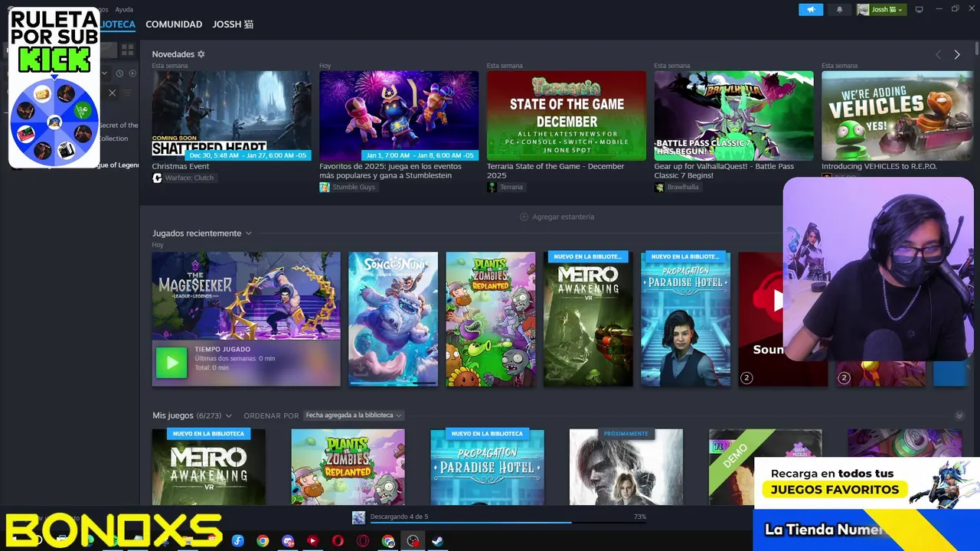Open Gear up for ValhallaQuest news
Image resolution: width=980 pixels, height=551 pixels.
tap(724, 171)
